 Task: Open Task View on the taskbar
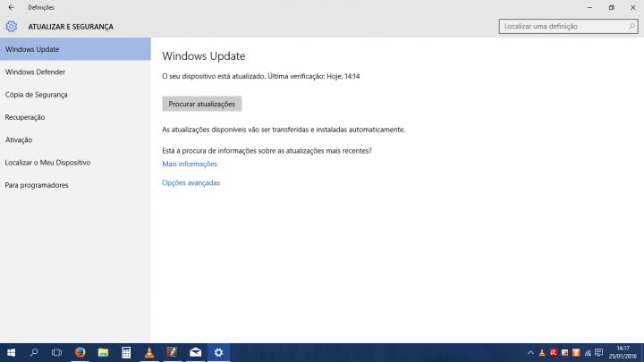point(56,352)
